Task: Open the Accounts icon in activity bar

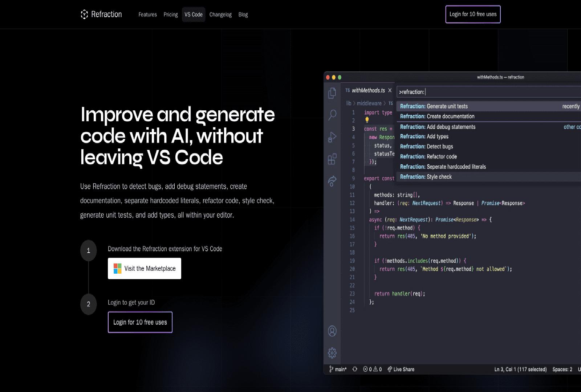Action: point(332,331)
